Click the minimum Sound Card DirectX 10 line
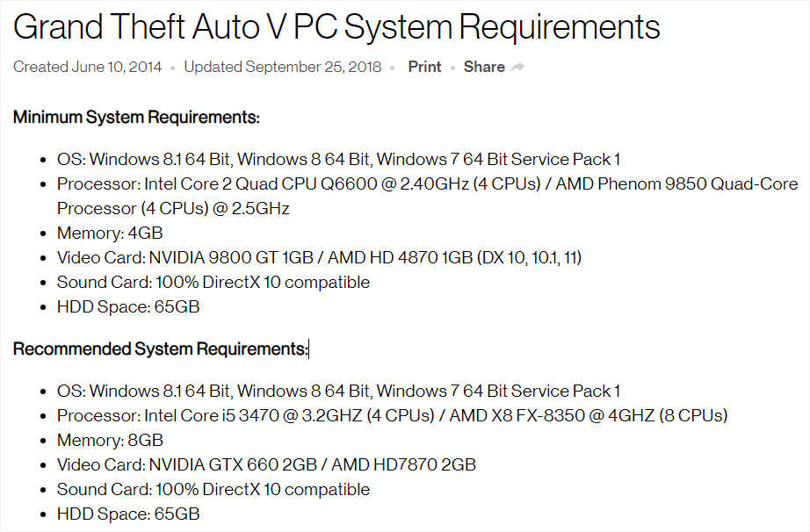The image size is (810, 532). coord(213,283)
